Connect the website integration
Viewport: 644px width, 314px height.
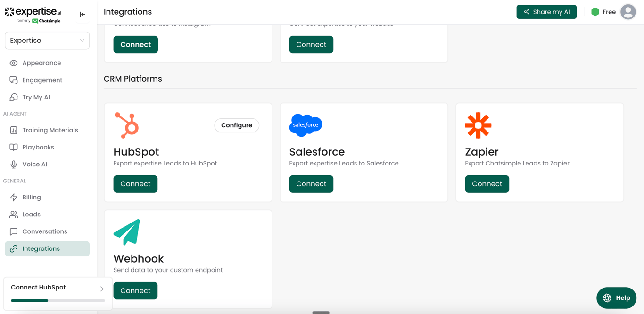coord(311,44)
